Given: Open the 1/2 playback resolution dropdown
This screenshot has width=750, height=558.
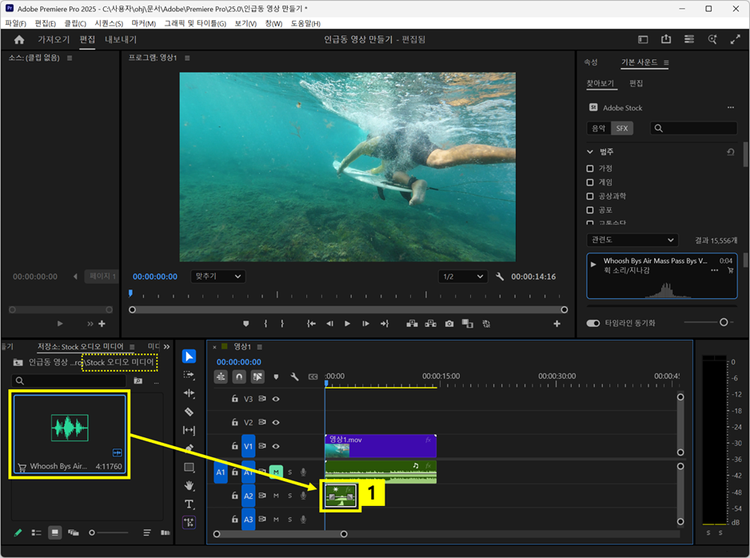Looking at the screenshot, I should pos(461,276).
